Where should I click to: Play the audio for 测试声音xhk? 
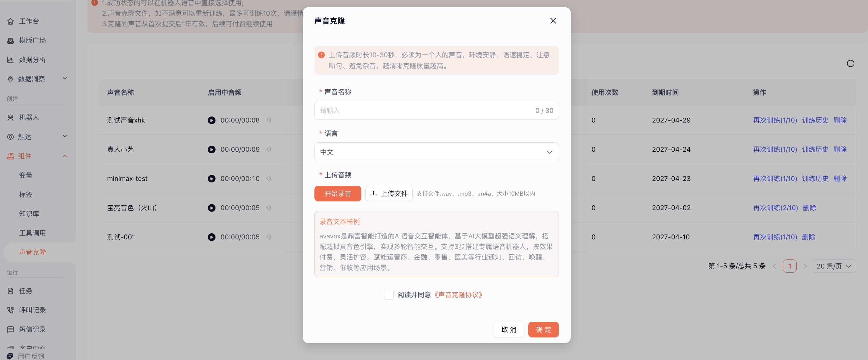[212, 120]
